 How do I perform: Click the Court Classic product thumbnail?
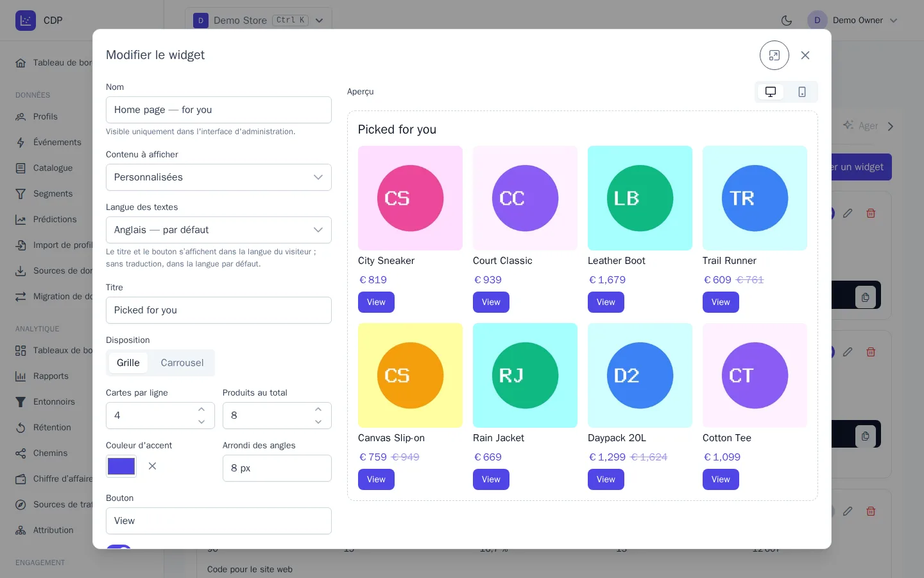pos(525,198)
